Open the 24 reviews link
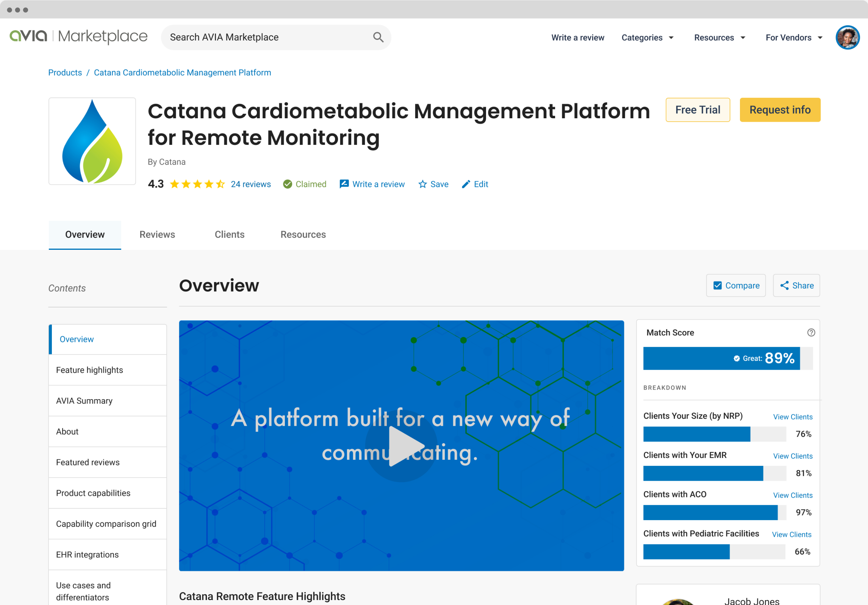The image size is (868, 605). click(x=251, y=184)
